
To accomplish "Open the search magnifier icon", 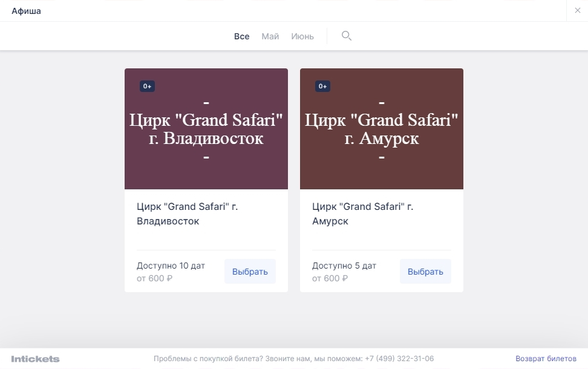I will tap(346, 36).
